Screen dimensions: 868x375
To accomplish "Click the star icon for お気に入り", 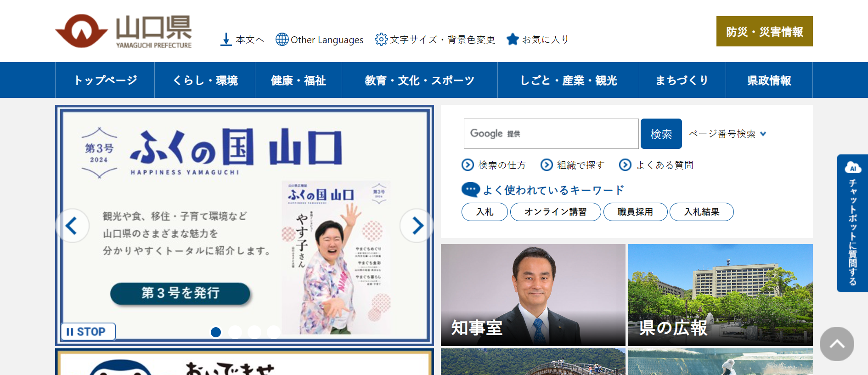I will point(513,40).
